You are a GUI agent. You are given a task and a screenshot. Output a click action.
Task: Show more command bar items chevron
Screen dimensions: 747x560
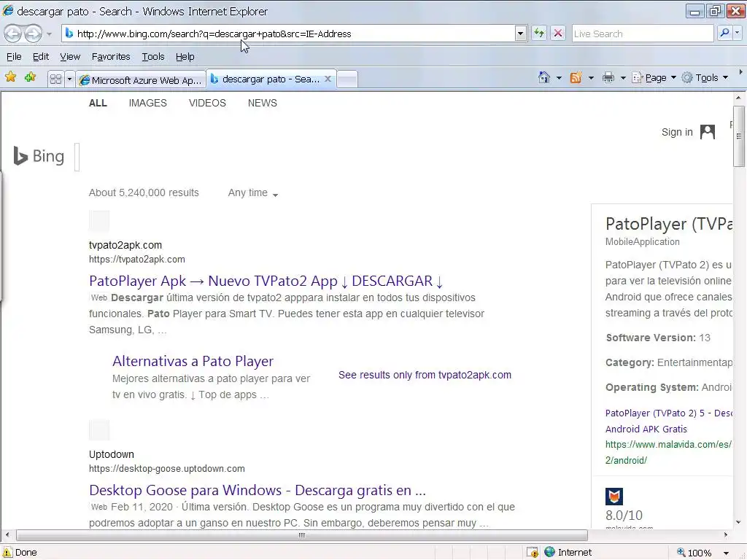[740, 72]
